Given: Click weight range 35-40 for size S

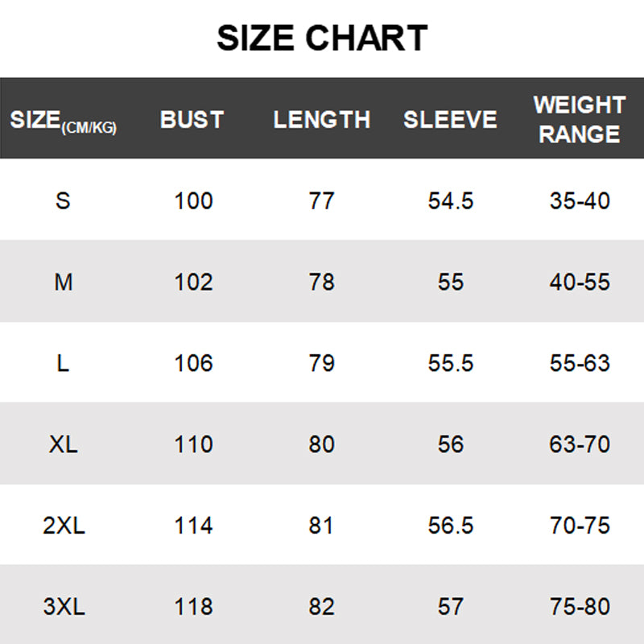Looking at the screenshot, I should click(x=580, y=200).
